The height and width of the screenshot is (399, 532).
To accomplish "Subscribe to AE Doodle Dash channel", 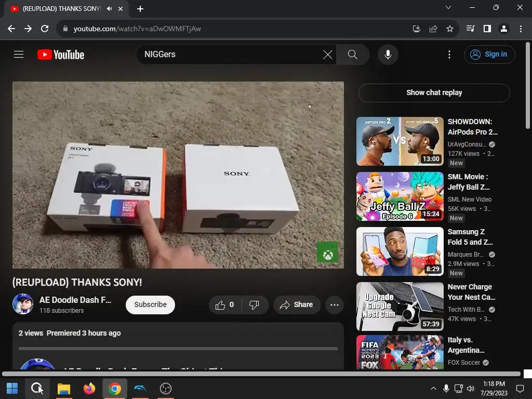I will [x=150, y=305].
